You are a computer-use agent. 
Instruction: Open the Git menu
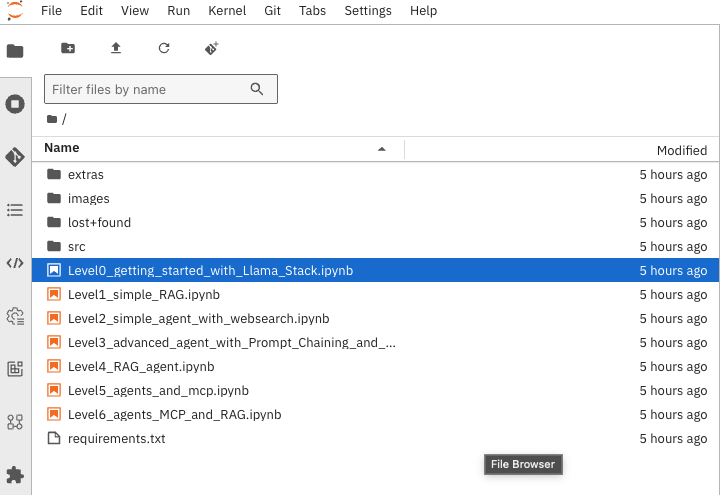tap(272, 11)
